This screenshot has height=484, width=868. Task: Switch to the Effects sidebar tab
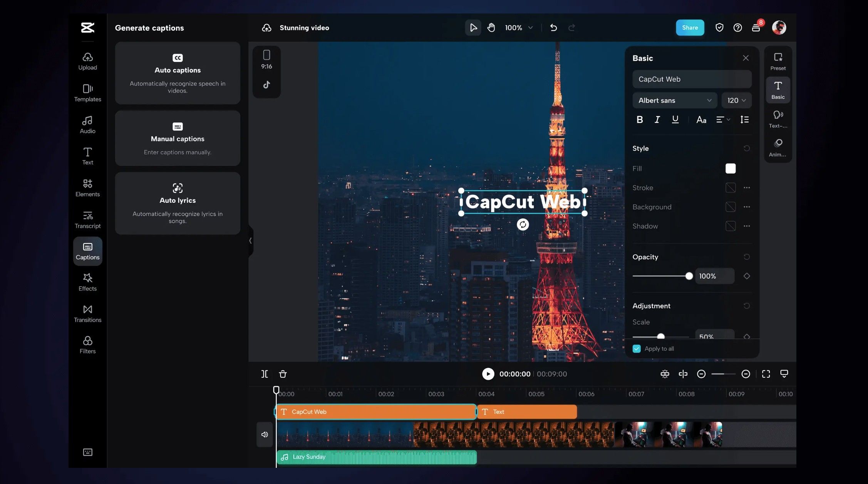click(x=87, y=282)
